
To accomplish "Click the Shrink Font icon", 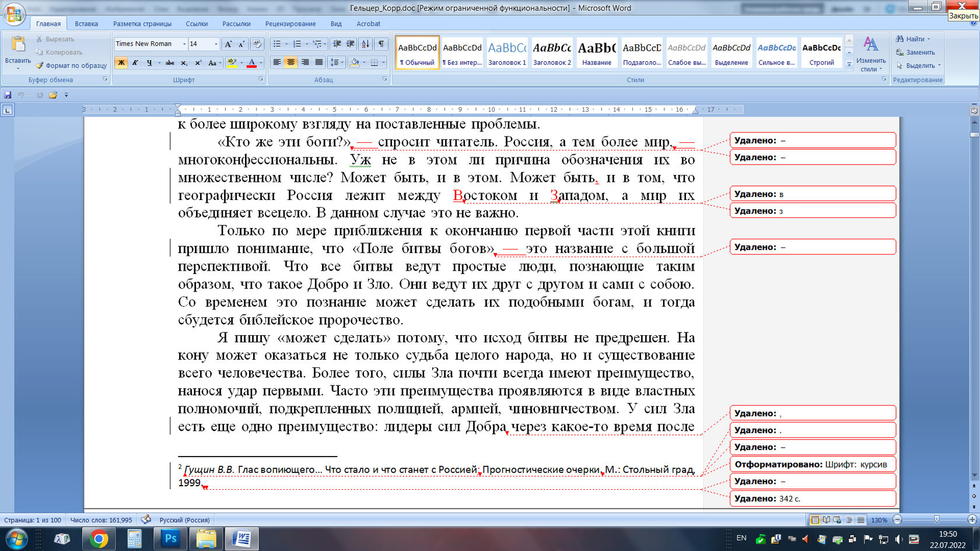I will pyautogui.click(x=242, y=44).
